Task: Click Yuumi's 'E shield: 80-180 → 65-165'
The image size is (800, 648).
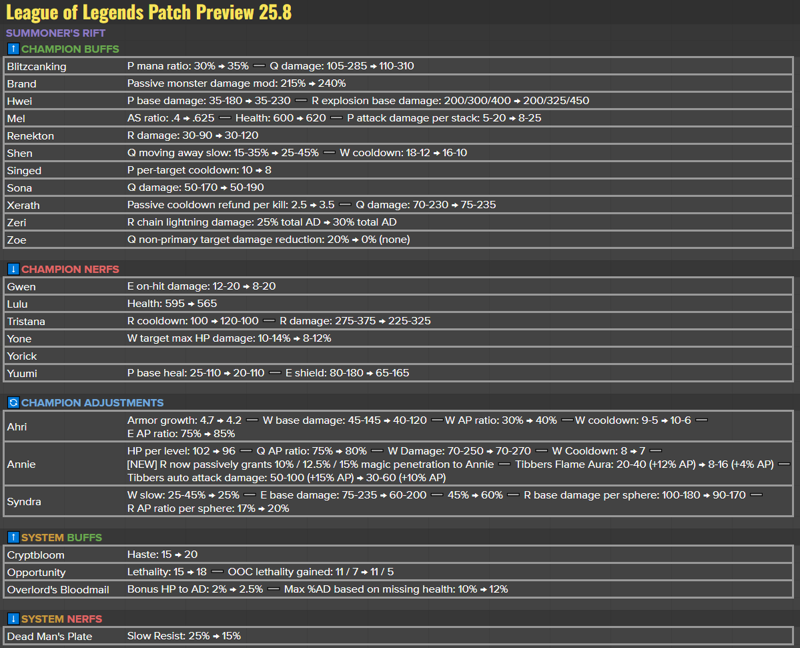Action: [x=347, y=373]
